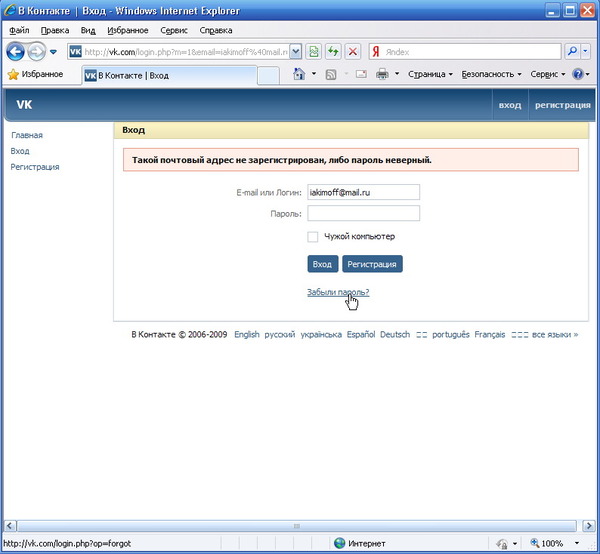Click the Избранное favorites star button

coord(35,74)
